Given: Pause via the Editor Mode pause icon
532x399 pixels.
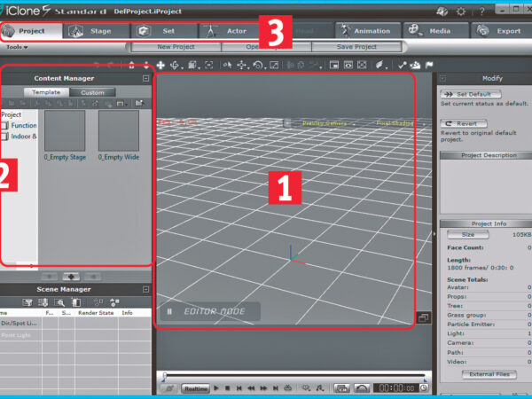Looking at the screenshot, I should pos(168,311).
